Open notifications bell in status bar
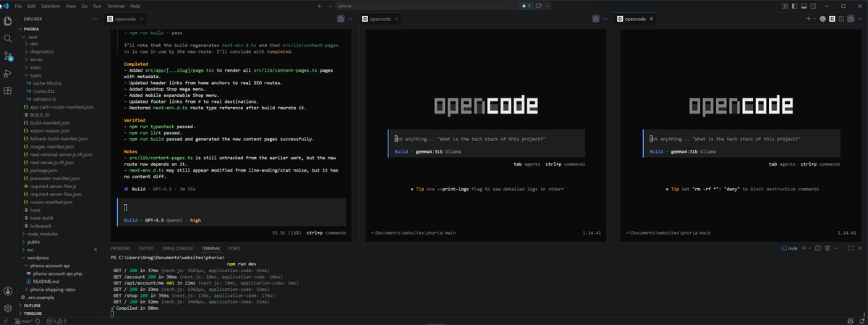868x325 pixels. tap(861, 321)
